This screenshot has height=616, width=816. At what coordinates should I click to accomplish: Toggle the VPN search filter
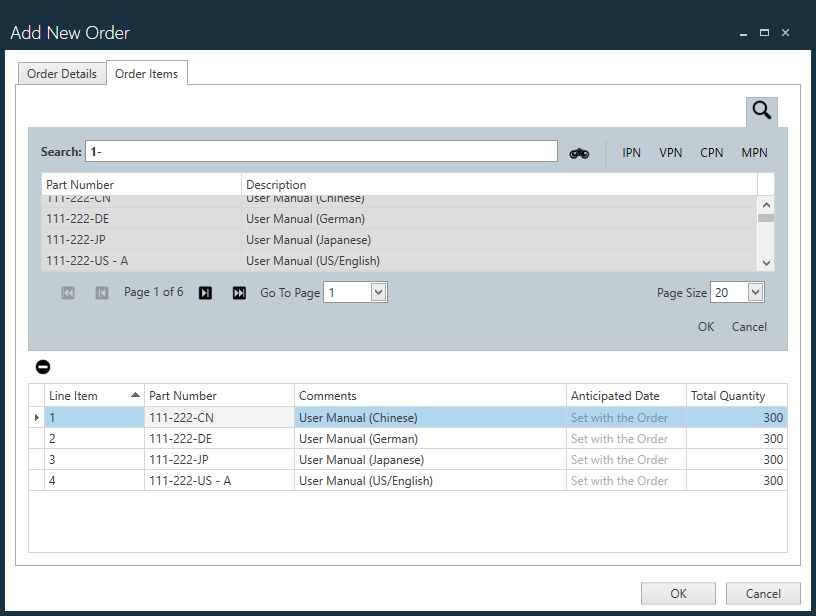pos(670,152)
